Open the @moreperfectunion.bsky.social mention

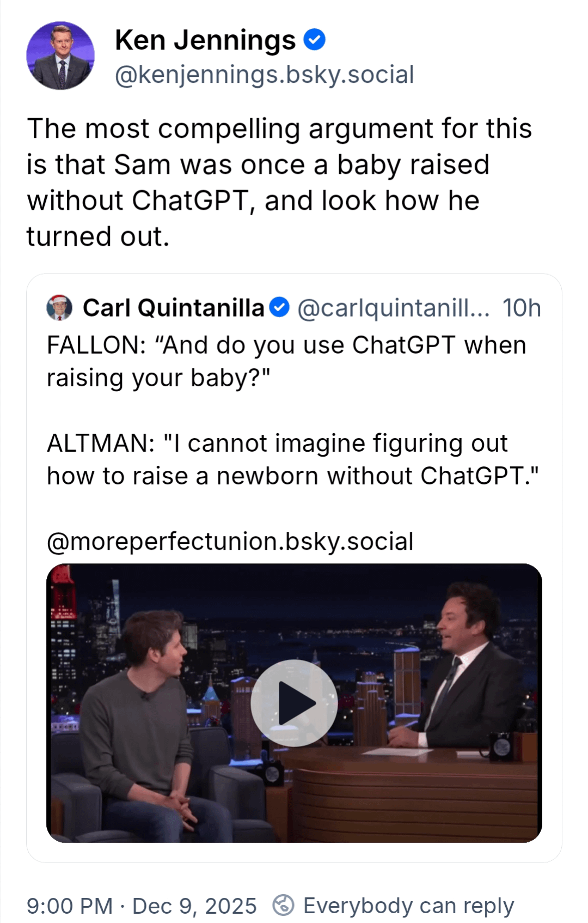230,542
